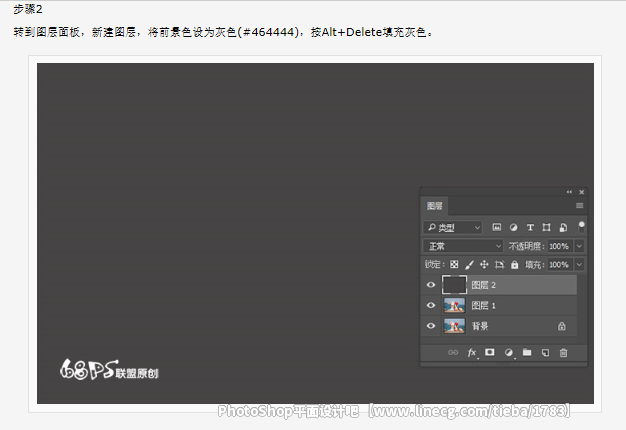Select the 图层 1 photo thumbnail
Image resolution: width=626 pixels, height=430 pixels.
454,305
